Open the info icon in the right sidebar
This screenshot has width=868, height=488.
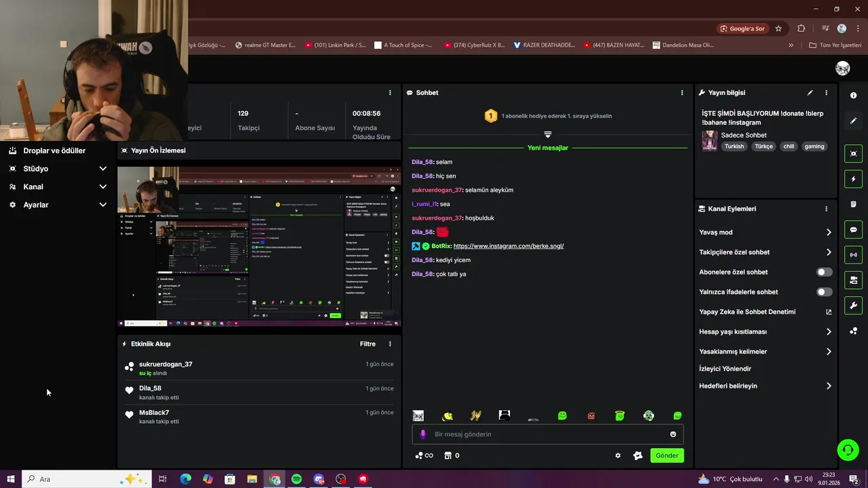click(x=853, y=96)
